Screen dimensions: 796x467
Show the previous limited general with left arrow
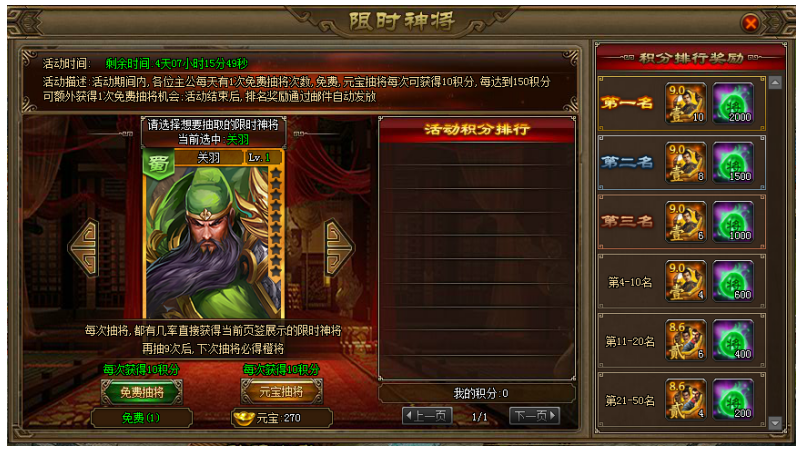[x=84, y=248]
